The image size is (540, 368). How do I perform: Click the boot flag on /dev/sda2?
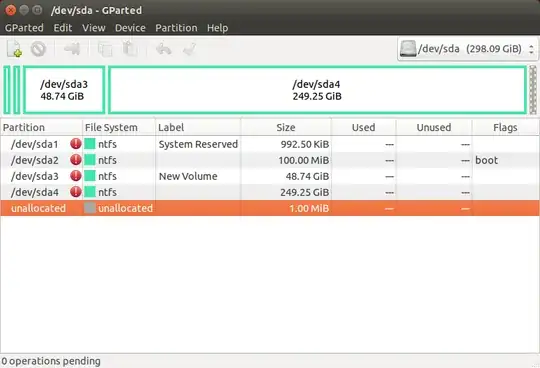[x=486, y=160]
